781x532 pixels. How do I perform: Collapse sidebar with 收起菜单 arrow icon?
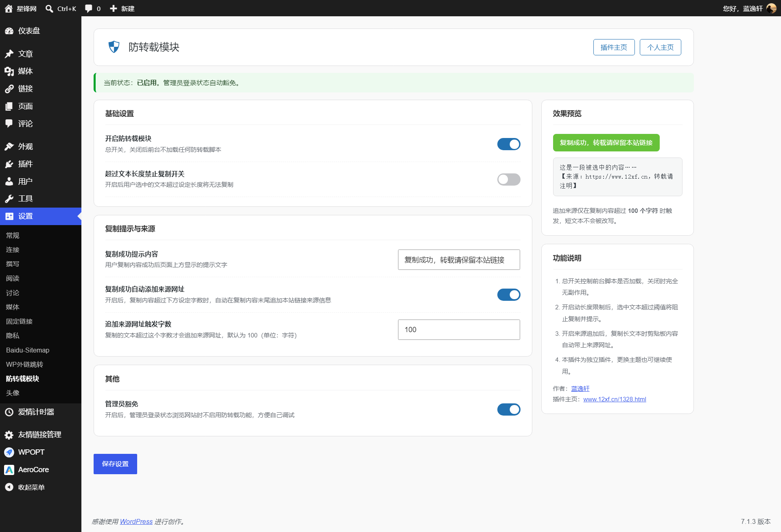tap(9, 487)
